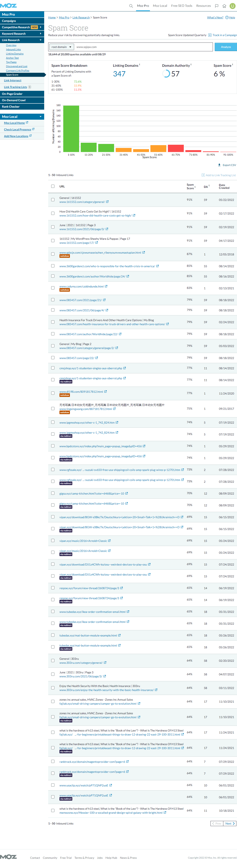Click Track in a Campaign plus icon

[x=210, y=35]
